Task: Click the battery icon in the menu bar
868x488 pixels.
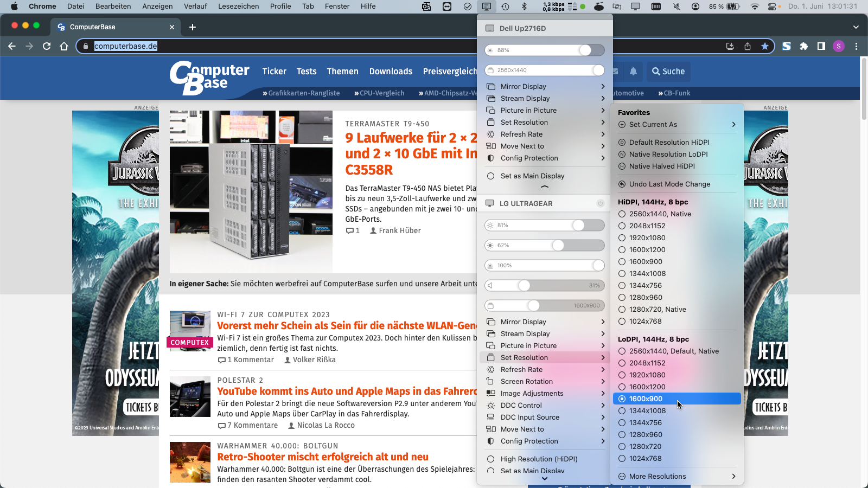Action: [x=733, y=7]
